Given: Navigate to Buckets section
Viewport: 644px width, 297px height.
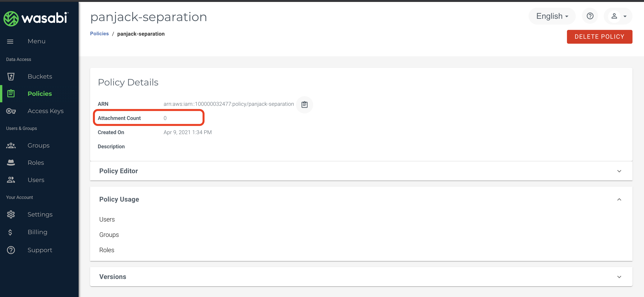Looking at the screenshot, I should 39,76.
